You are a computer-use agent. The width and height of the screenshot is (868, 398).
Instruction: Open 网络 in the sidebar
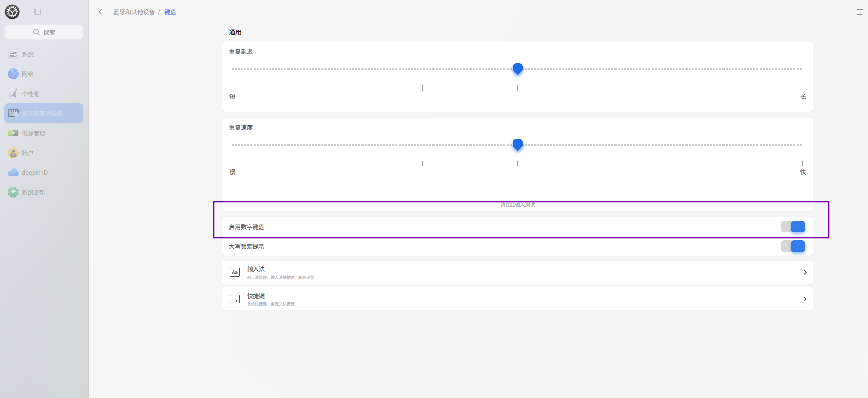click(x=44, y=74)
